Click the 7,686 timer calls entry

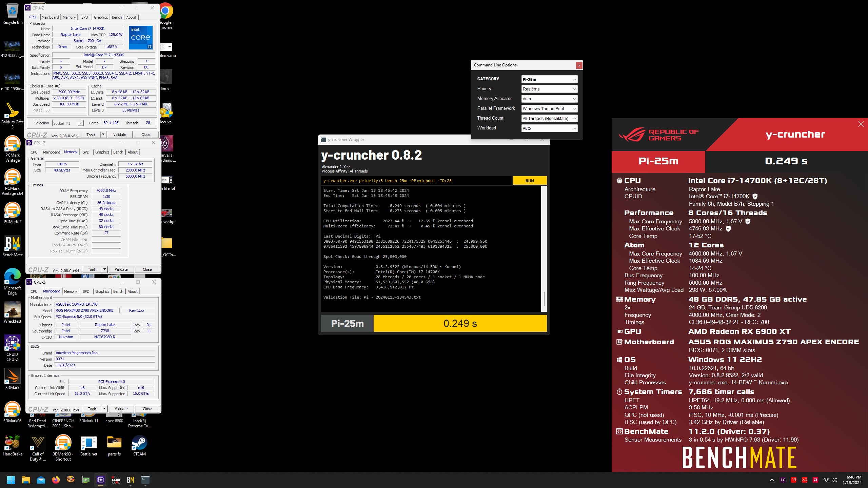(x=721, y=392)
